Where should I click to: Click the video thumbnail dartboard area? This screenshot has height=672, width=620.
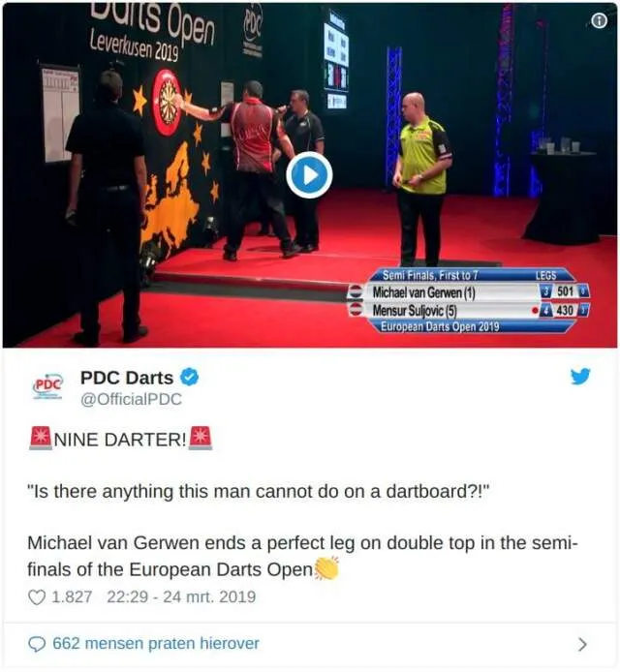click(x=168, y=102)
